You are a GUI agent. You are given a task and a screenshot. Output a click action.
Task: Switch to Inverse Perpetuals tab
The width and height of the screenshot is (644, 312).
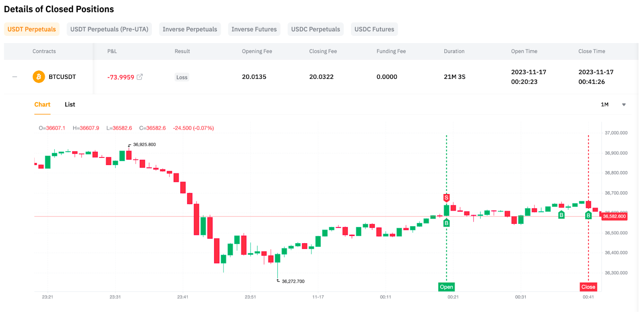[x=190, y=29]
